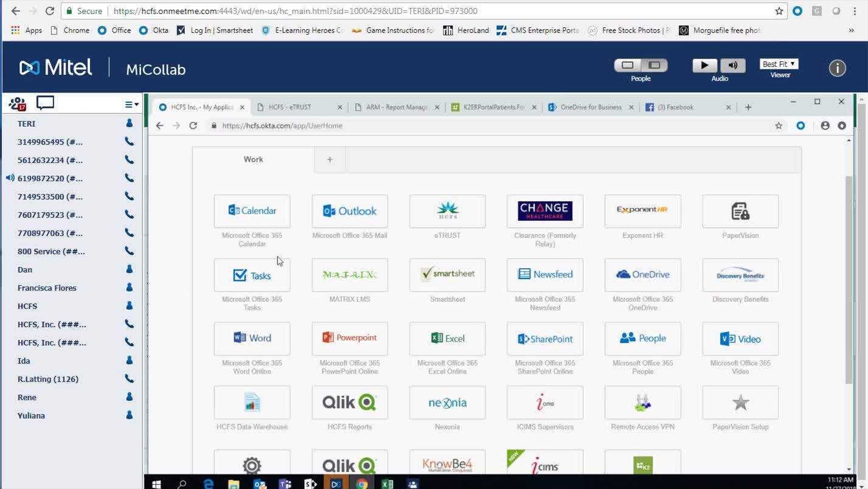Open the participants list icon
Image resolution: width=868 pixels, height=489 pixels.
pos(17,103)
